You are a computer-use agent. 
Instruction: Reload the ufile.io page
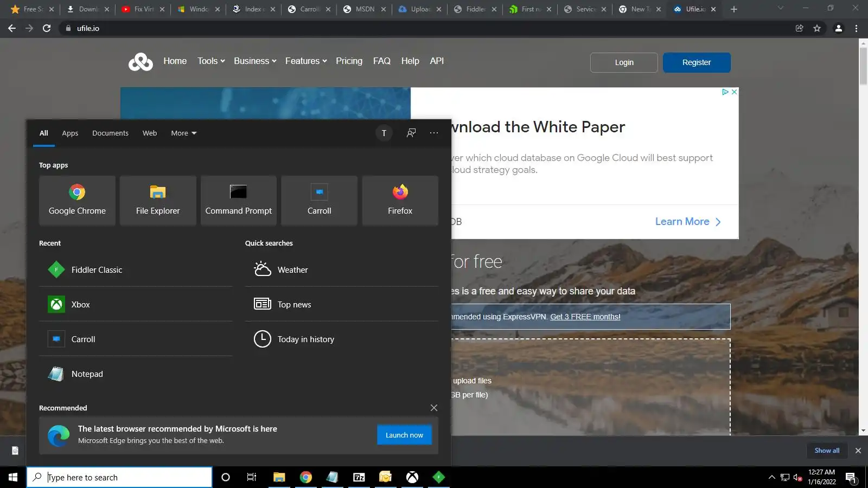point(47,28)
